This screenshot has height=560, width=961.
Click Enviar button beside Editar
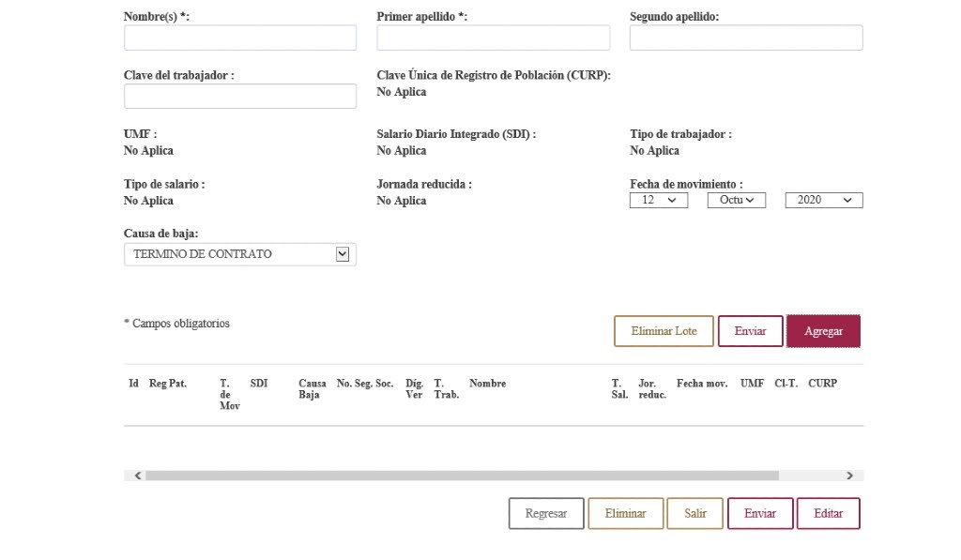tap(759, 513)
